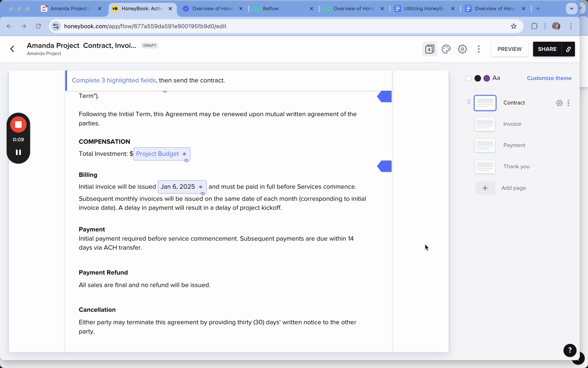Go back with the left arrow
This screenshot has width=588, height=368.
[12, 49]
